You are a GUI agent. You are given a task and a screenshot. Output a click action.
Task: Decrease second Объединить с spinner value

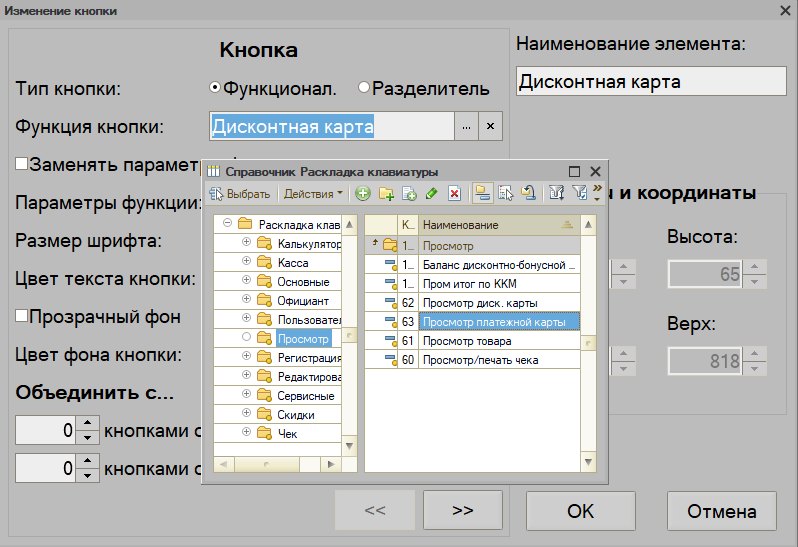point(88,475)
